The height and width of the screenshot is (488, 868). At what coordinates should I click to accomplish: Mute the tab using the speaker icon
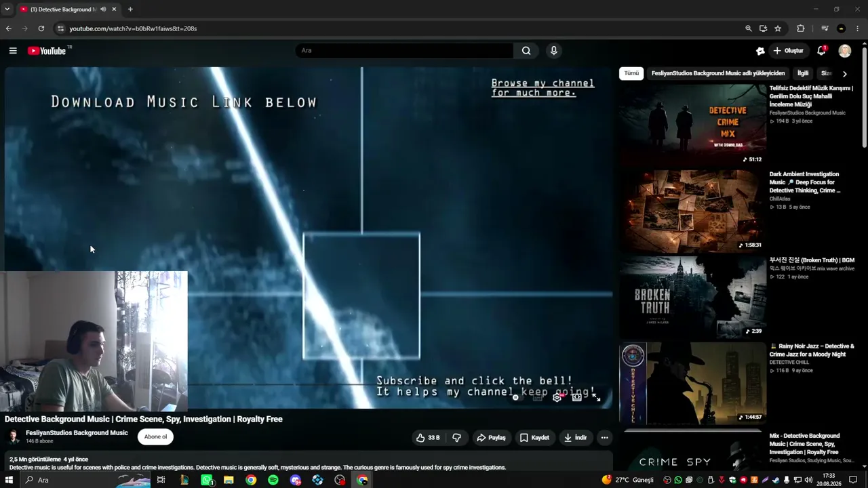103,9
